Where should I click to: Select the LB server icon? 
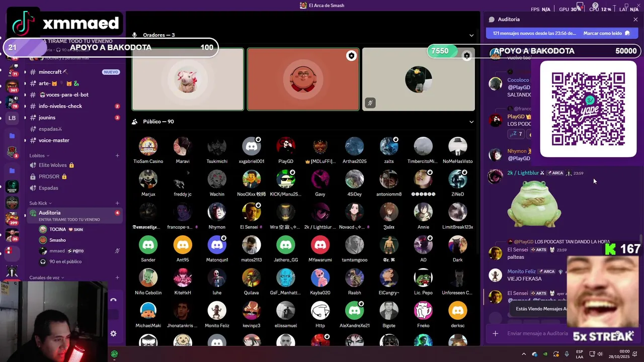12,118
